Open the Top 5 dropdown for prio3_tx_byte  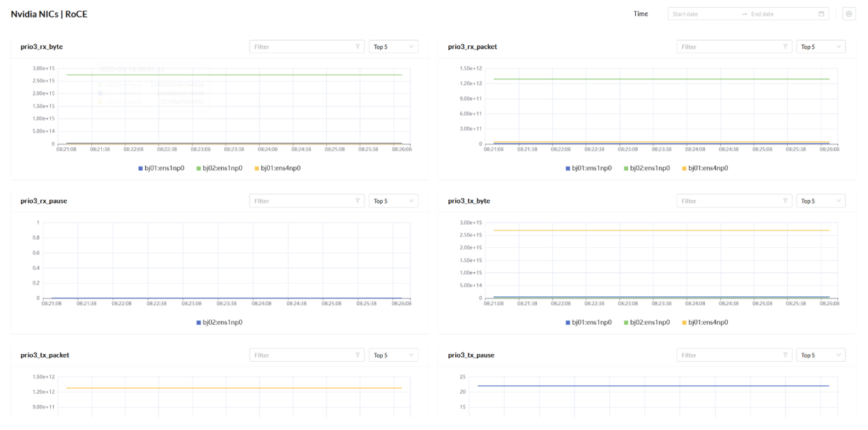(821, 201)
